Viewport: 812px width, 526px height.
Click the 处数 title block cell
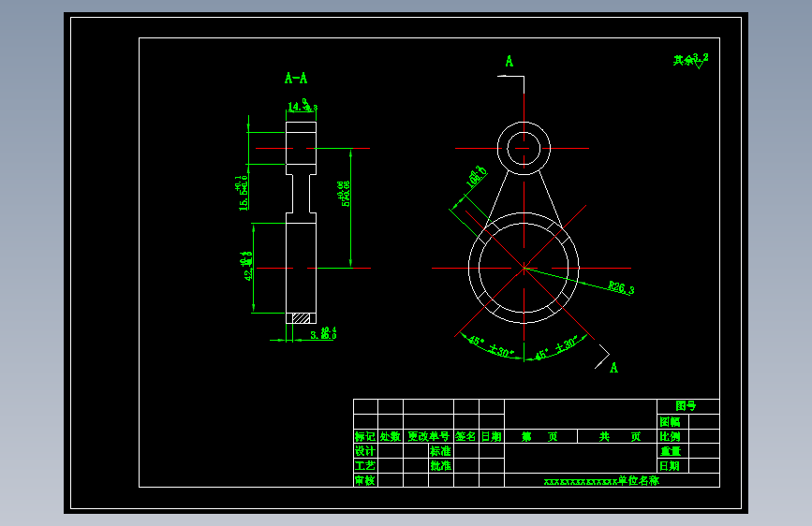tap(391, 436)
